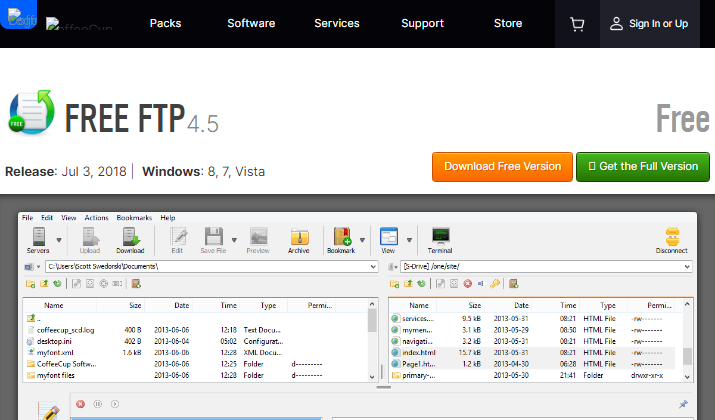
Task: Click the Edit toolbar icon with pencil
Action: coord(178,240)
